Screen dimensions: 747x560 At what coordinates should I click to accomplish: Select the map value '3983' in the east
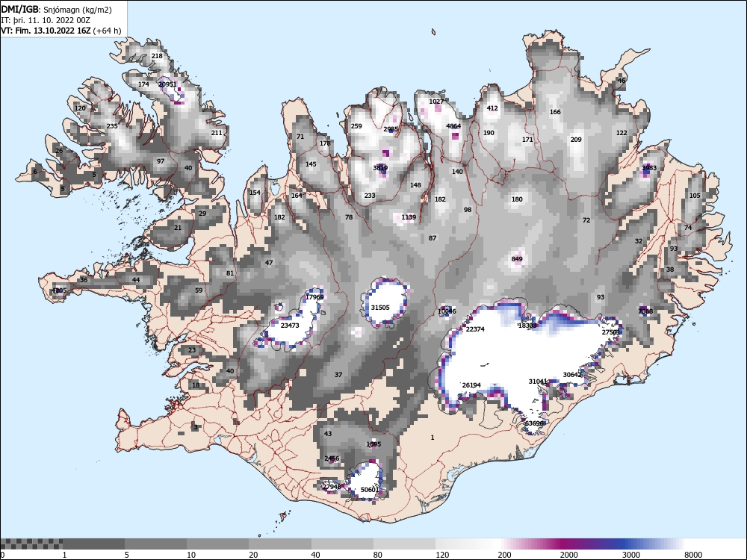pos(649,168)
